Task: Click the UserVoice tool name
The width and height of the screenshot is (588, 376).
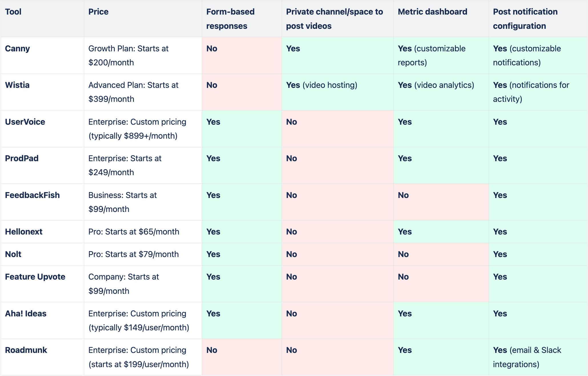Action: (x=25, y=122)
